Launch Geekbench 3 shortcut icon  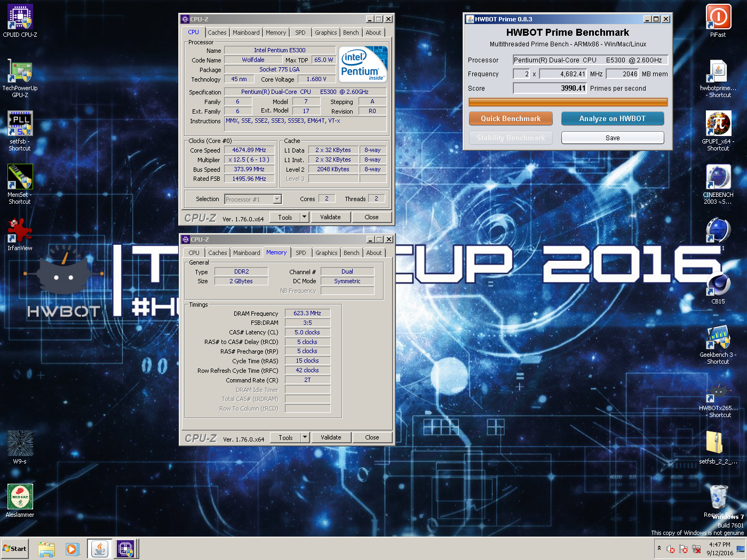[718, 345]
